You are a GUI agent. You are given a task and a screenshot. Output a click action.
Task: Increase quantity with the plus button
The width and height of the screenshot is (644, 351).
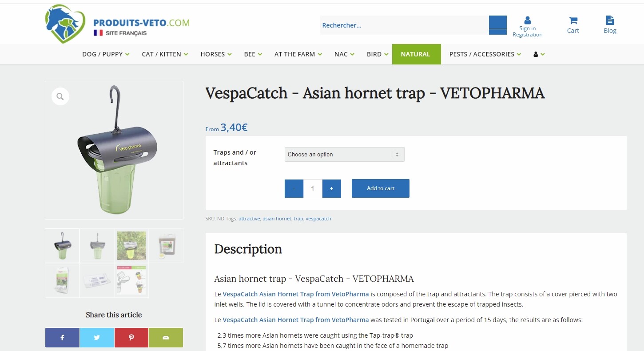pos(331,188)
